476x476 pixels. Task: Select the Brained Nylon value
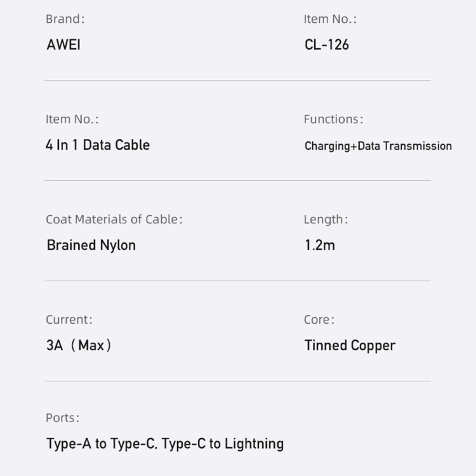click(x=91, y=245)
